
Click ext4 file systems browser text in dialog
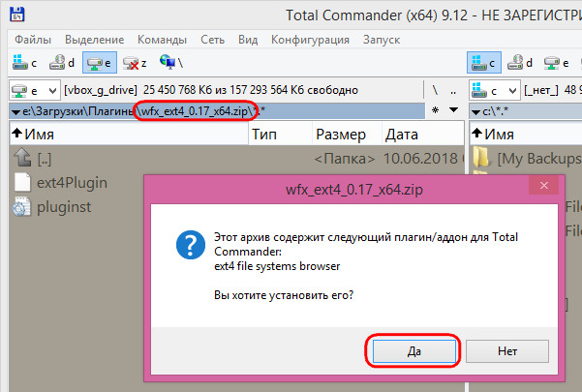tap(277, 266)
